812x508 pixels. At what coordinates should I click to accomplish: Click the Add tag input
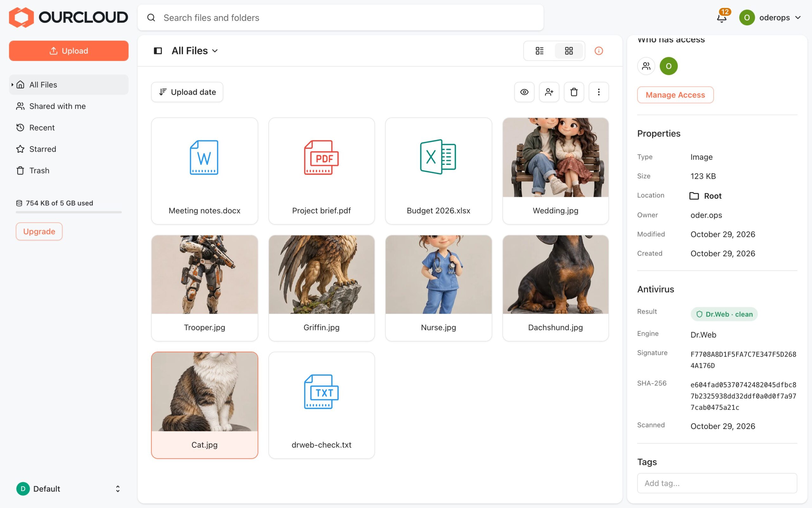tap(717, 483)
